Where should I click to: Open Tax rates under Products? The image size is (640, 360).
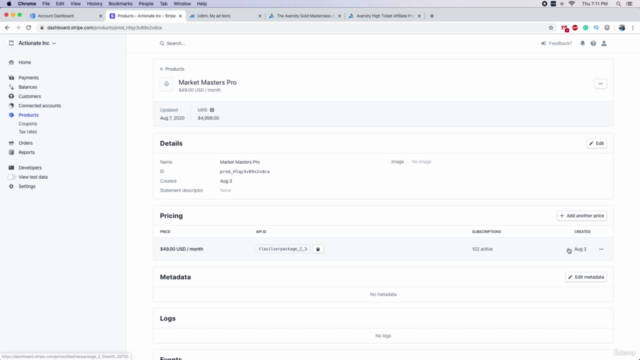(28, 132)
